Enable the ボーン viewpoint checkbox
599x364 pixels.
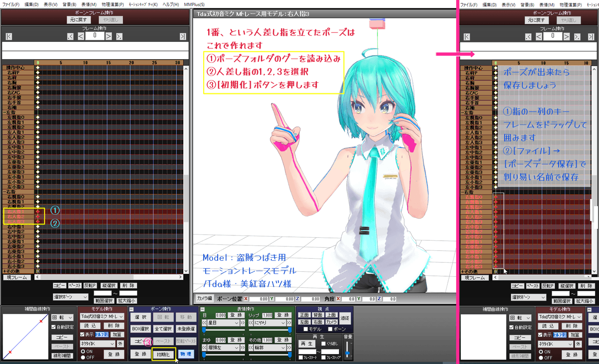pyautogui.click(x=329, y=329)
